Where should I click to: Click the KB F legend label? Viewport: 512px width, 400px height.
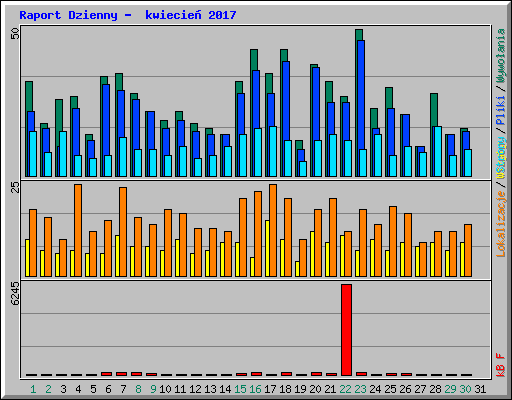click(501, 365)
